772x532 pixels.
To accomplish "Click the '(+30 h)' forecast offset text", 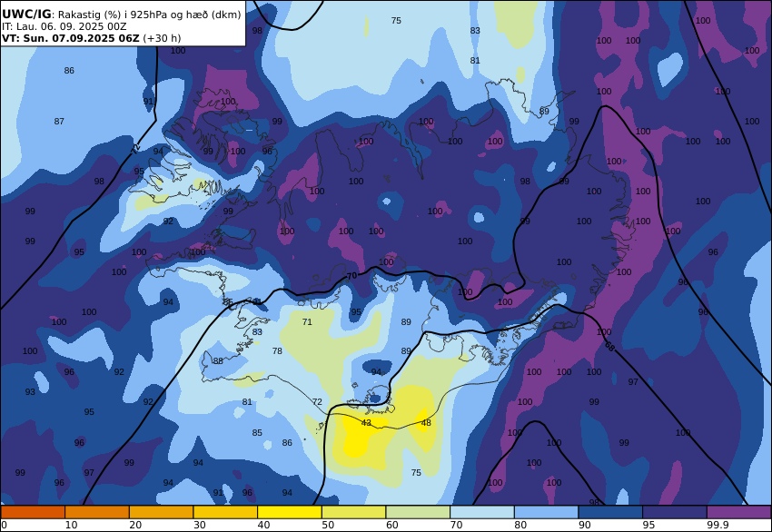I will pos(162,38).
